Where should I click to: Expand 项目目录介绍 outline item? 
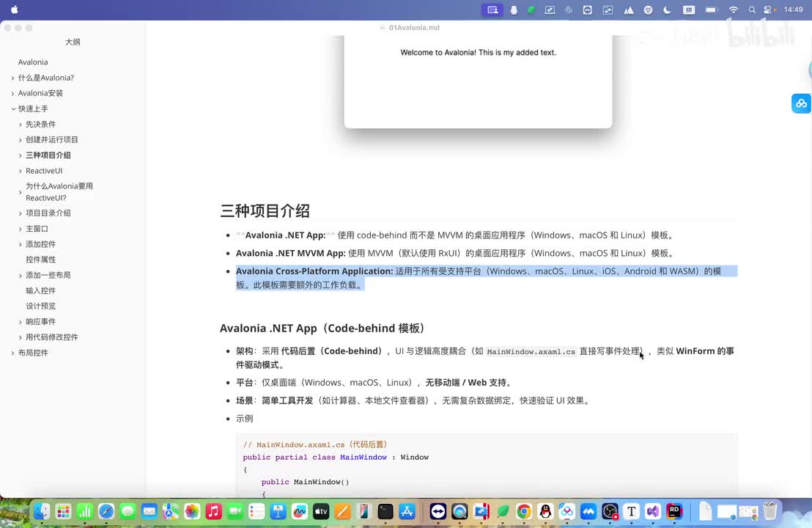(21, 213)
